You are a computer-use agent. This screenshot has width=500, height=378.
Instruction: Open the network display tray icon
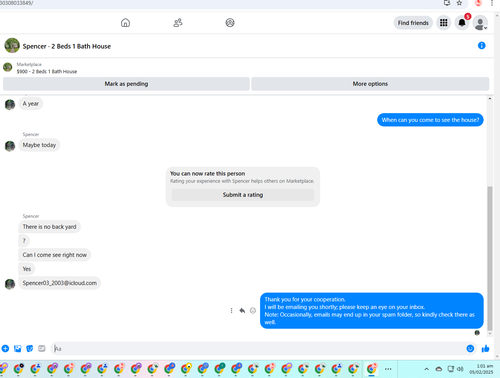tap(450, 369)
